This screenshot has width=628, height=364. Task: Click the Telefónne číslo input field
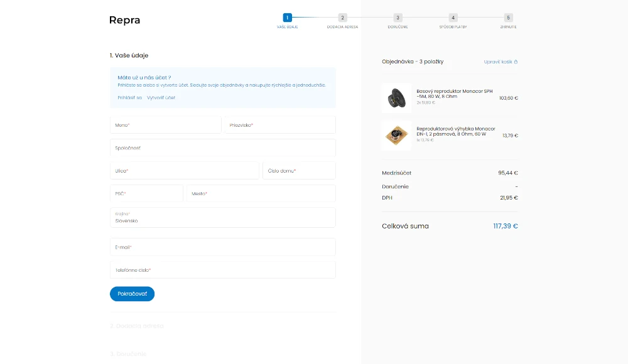(x=223, y=269)
